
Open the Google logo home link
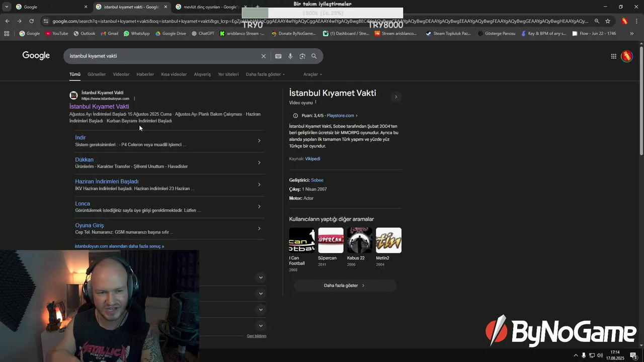[x=36, y=56]
